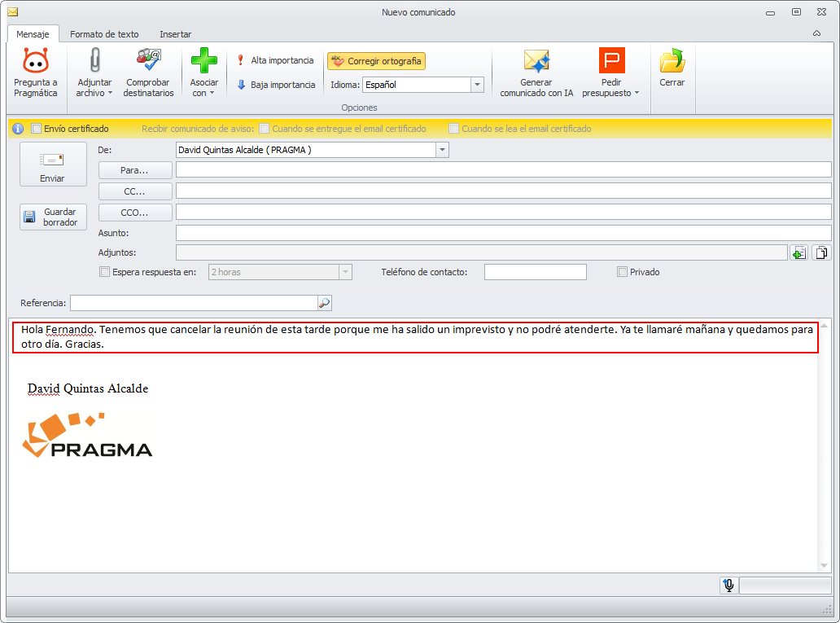Generate comunicado con IA

coord(536,72)
